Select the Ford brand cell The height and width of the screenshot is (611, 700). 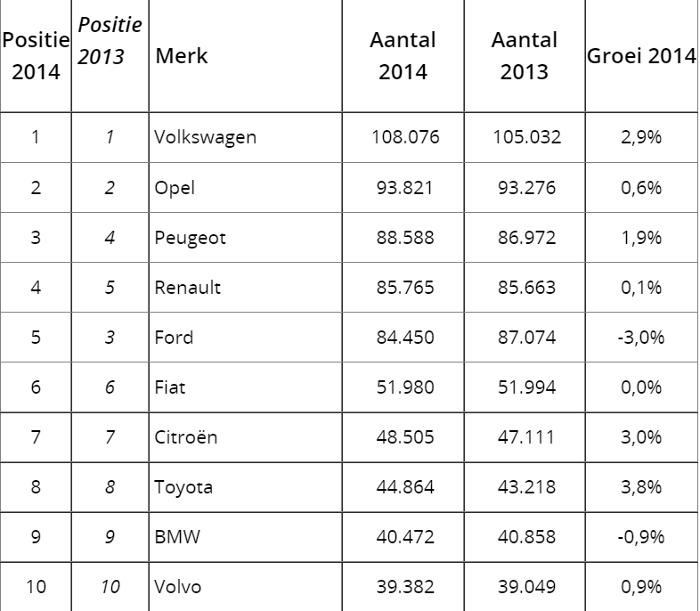tap(174, 338)
